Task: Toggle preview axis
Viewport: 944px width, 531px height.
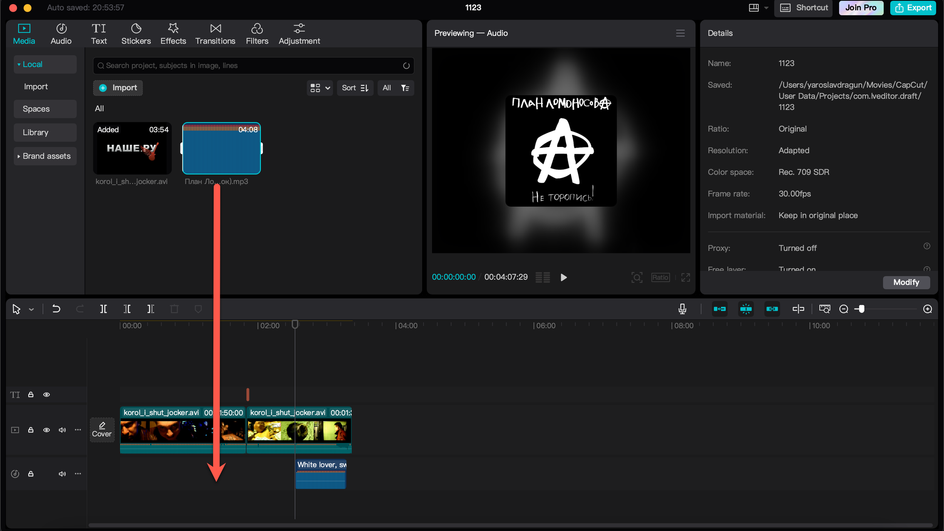Action: coord(798,309)
